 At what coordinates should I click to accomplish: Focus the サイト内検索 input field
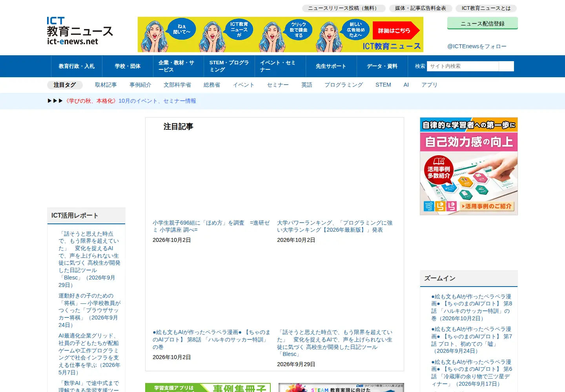463,66
